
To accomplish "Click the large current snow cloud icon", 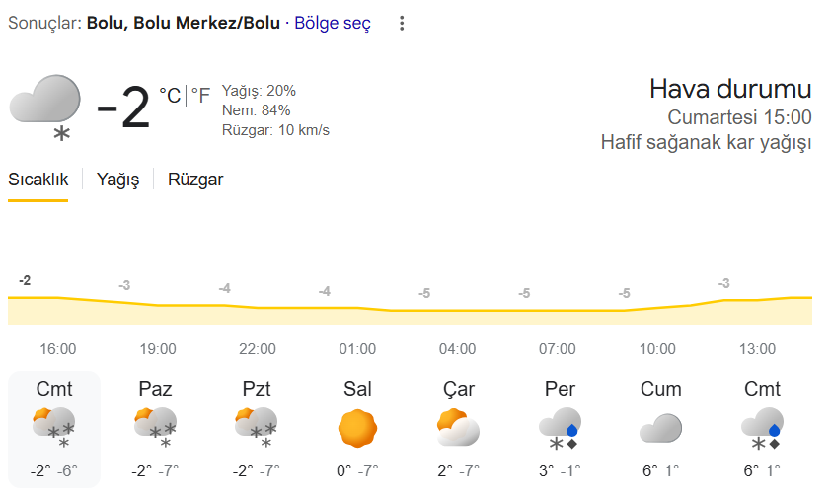I will [x=45, y=106].
